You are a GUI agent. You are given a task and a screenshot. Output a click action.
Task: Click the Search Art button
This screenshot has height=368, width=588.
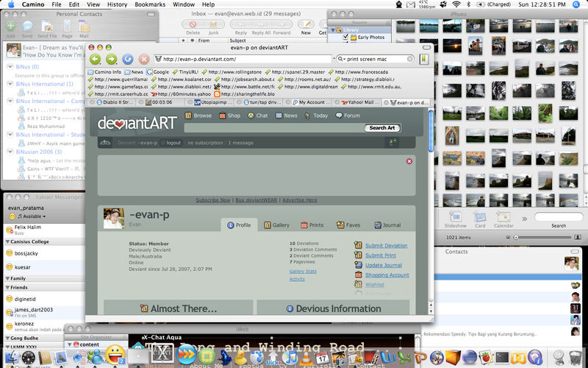382,127
